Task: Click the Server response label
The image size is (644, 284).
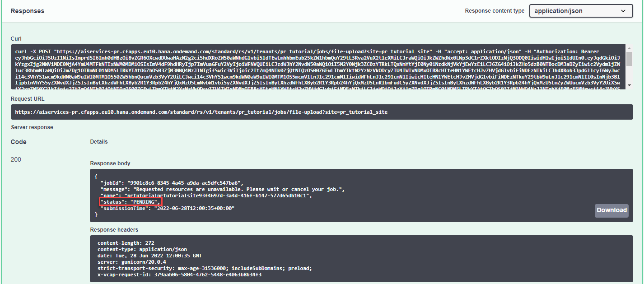Action: 32,127
